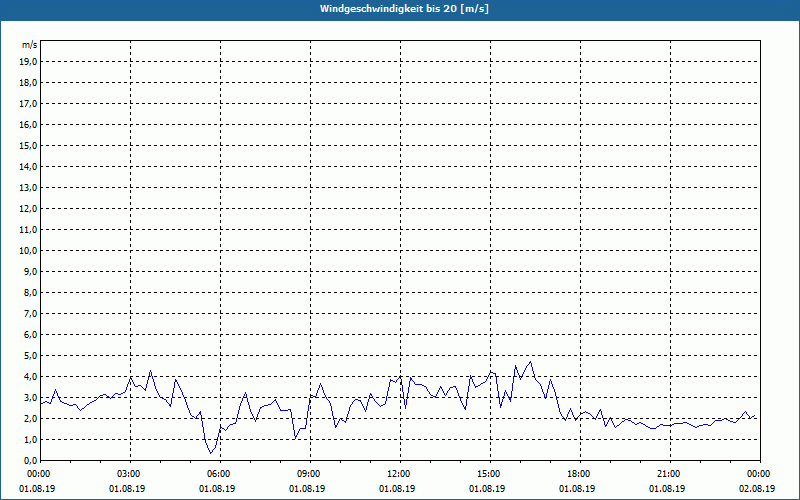Click the '5,0' y-axis value
This screenshot has height=500, width=800.
coord(30,356)
